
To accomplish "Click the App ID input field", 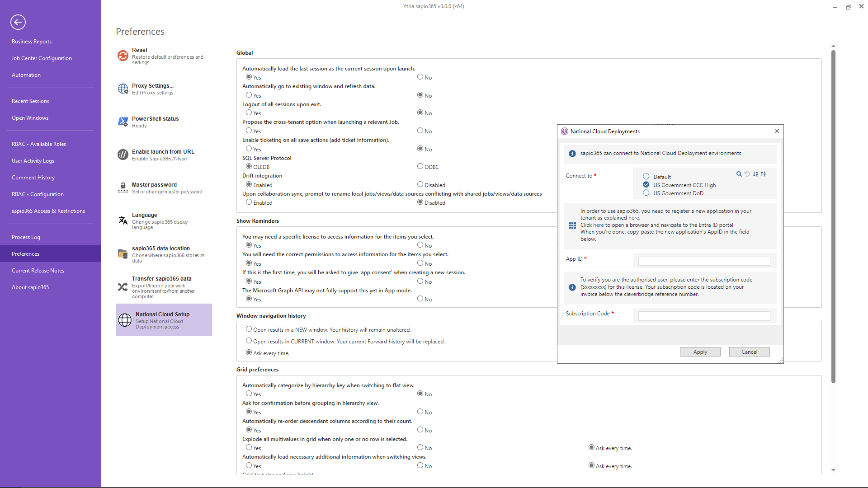I will click(704, 261).
